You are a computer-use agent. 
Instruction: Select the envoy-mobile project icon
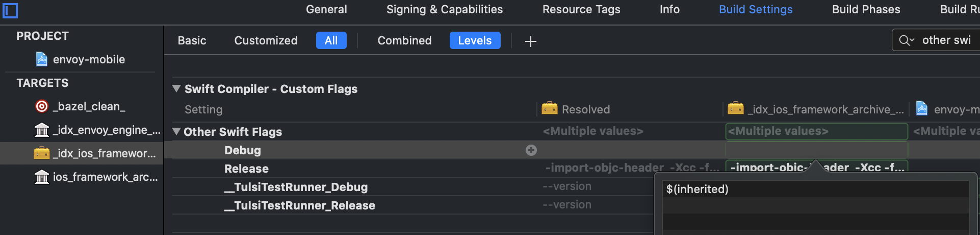click(42, 59)
